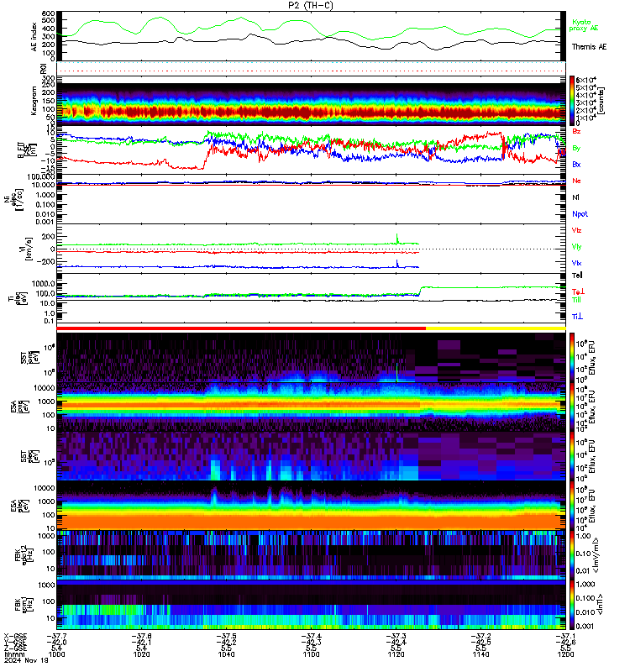The image size is (630, 672).
Task: Click the B_FIT GSE axis label
Action: [27, 150]
